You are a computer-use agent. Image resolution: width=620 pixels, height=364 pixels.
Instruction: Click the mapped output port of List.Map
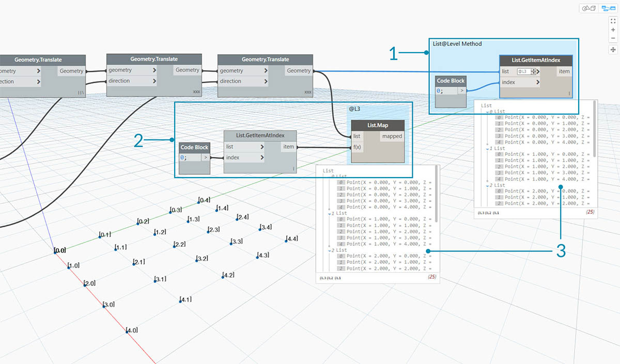click(392, 136)
